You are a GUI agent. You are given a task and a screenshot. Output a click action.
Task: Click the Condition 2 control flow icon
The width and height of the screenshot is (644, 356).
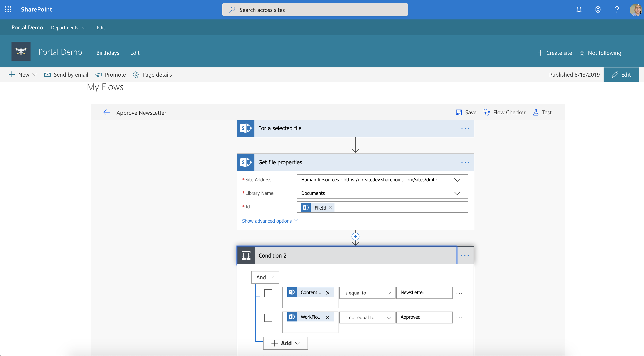pyautogui.click(x=246, y=255)
